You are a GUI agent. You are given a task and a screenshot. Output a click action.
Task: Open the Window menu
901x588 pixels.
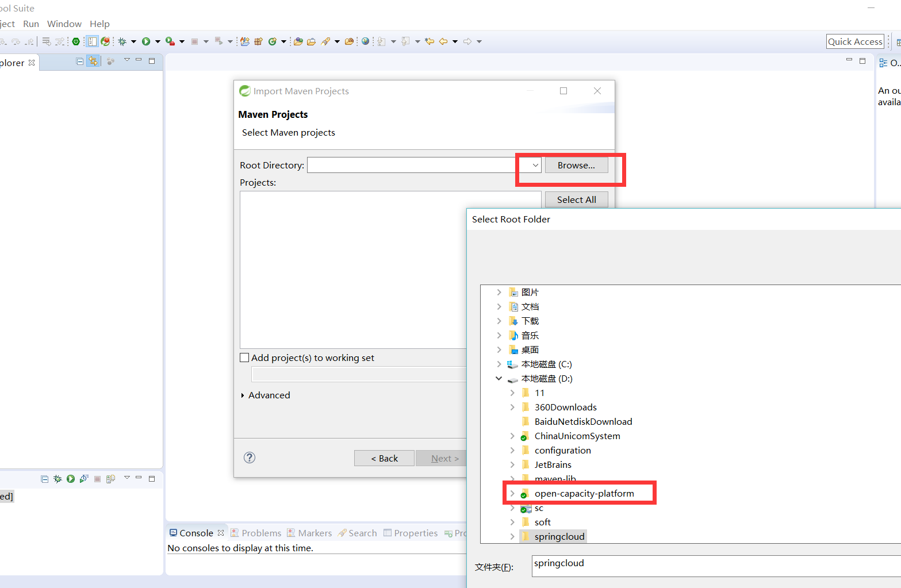pos(64,24)
